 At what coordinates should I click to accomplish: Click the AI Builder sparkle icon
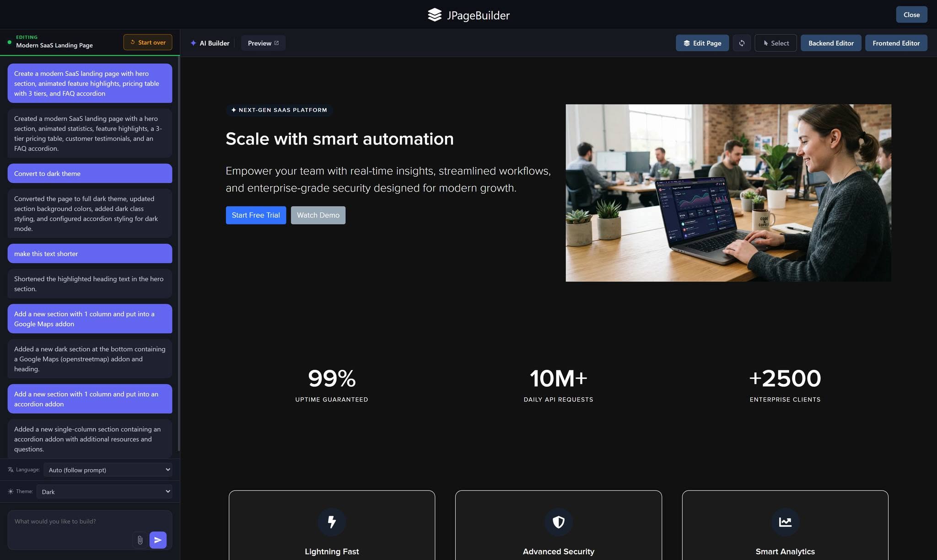[194, 43]
